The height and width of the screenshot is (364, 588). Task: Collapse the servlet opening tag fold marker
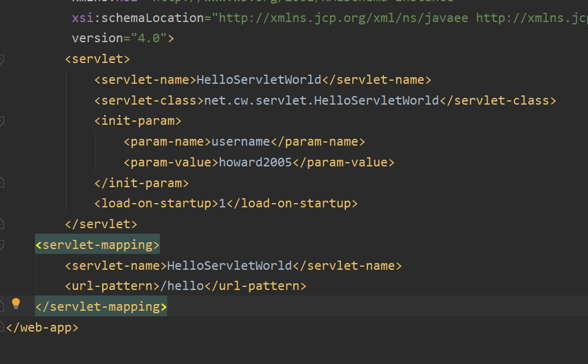[x=1, y=59]
